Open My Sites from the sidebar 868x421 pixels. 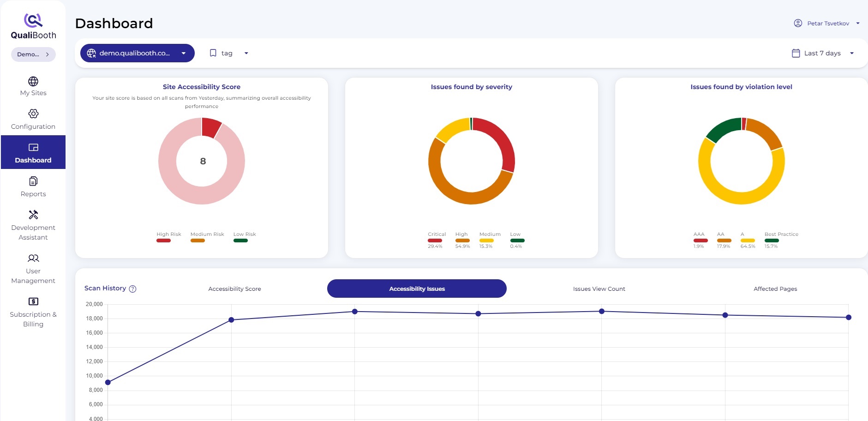pos(33,87)
